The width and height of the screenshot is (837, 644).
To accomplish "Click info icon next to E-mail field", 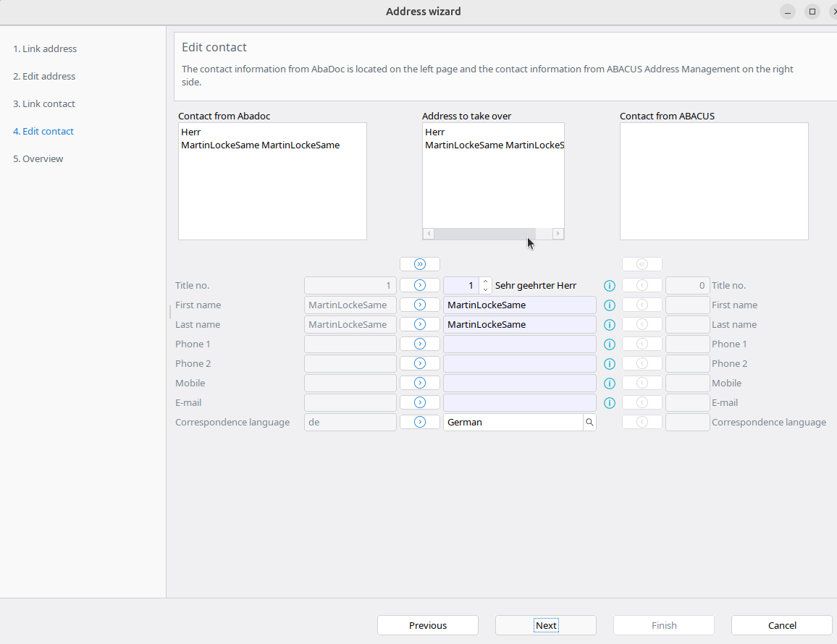I will coord(609,403).
